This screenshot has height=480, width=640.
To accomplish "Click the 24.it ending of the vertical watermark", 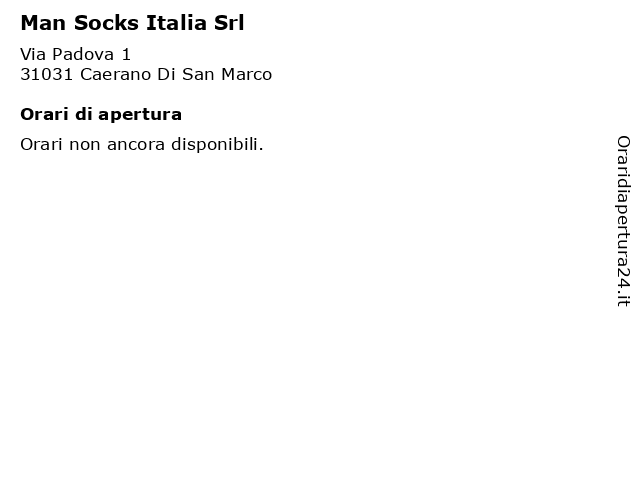I will 623,287.
